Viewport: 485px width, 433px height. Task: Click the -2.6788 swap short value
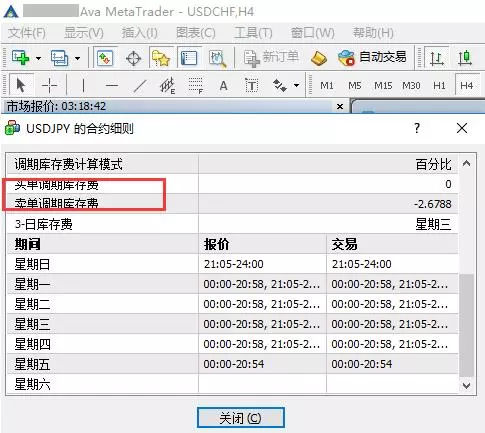click(x=433, y=204)
